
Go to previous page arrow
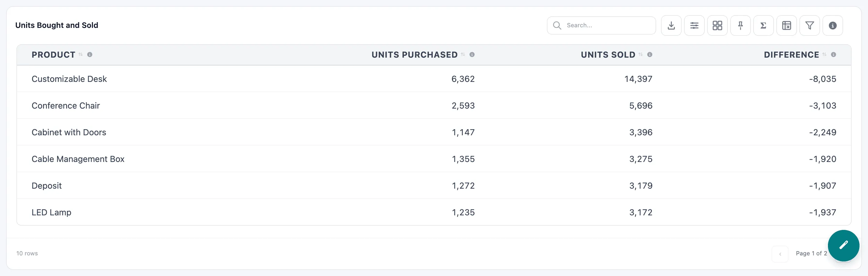pyautogui.click(x=780, y=254)
